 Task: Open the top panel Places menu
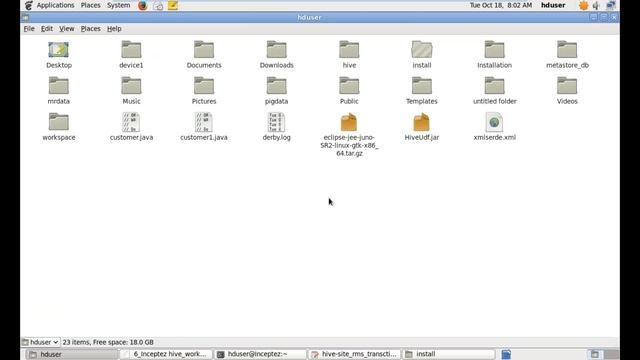[91, 5]
